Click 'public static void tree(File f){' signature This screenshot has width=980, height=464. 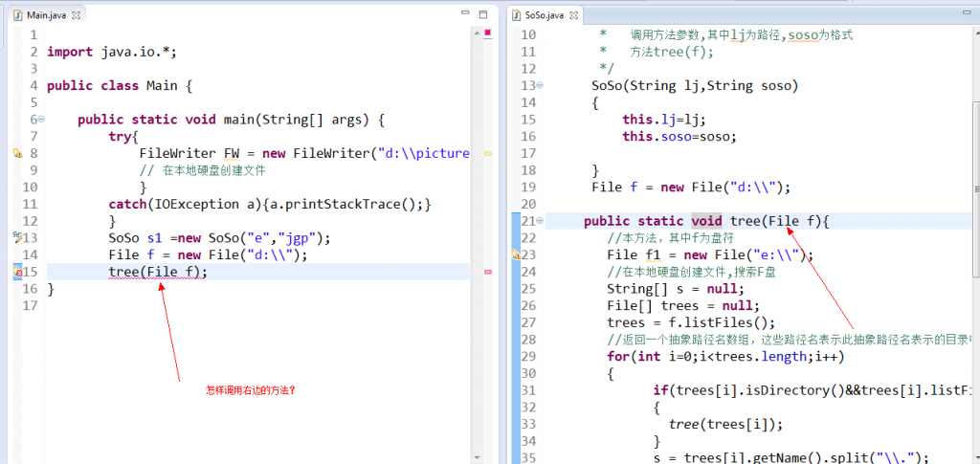point(706,221)
